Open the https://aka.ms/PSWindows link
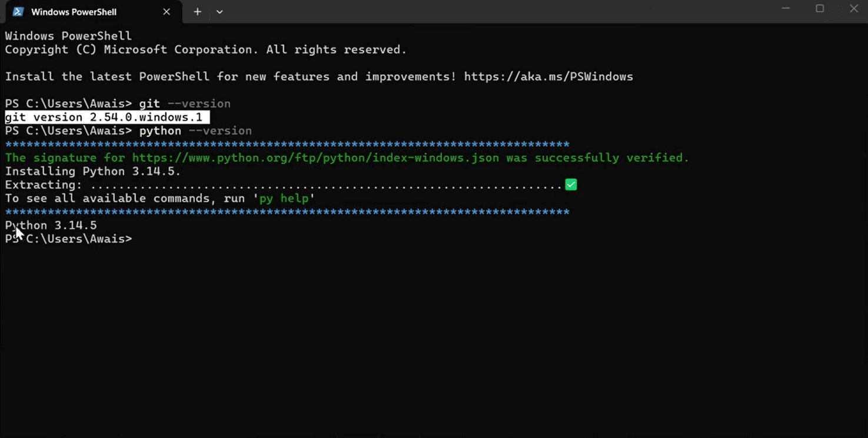868x438 pixels. [x=548, y=76]
